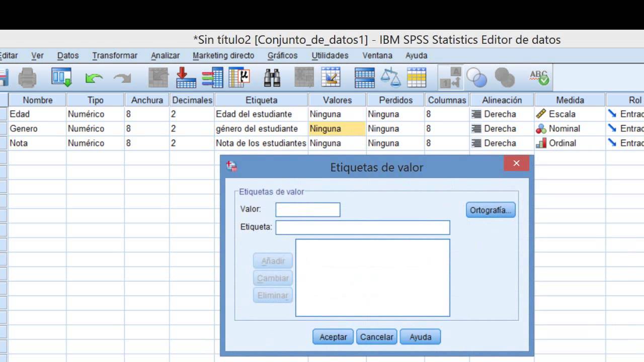Image resolution: width=644 pixels, height=362 pixels.
Task: Click the Go to case icon
Action: coord(158,78)
